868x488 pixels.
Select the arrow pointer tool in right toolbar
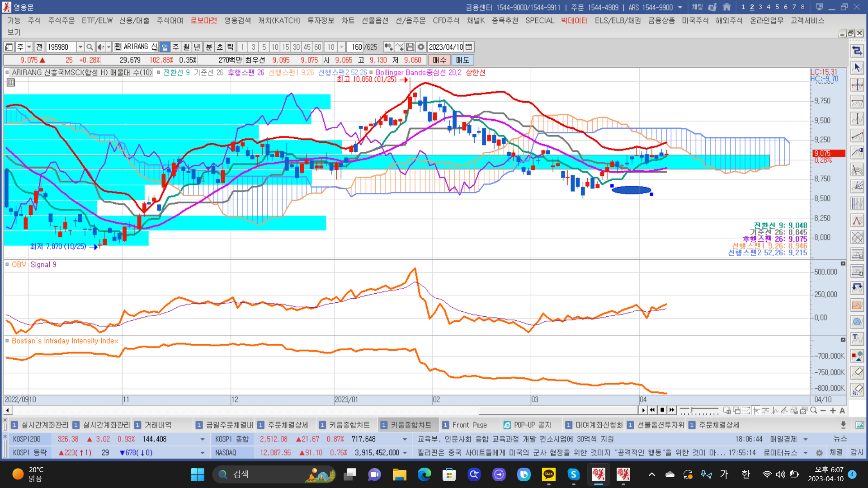[x=857, y=68]
